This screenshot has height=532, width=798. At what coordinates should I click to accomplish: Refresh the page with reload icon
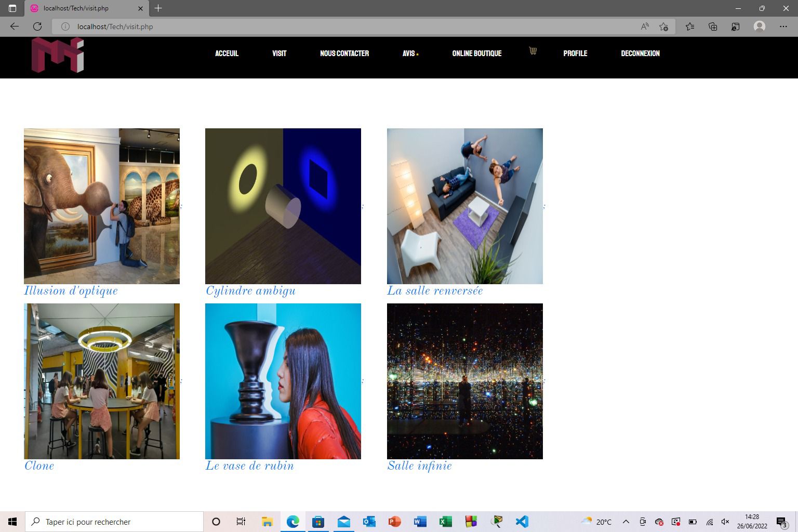[x=37, y=26]
